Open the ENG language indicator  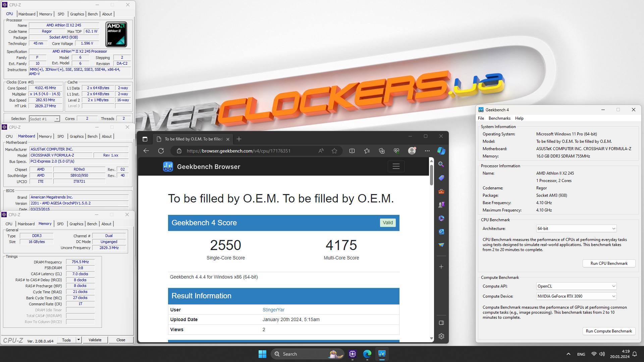point(581,354)
